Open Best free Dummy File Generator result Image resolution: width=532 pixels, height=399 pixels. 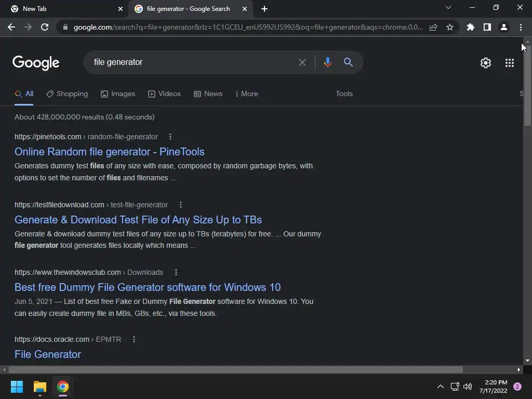click(x=148, y=287)
